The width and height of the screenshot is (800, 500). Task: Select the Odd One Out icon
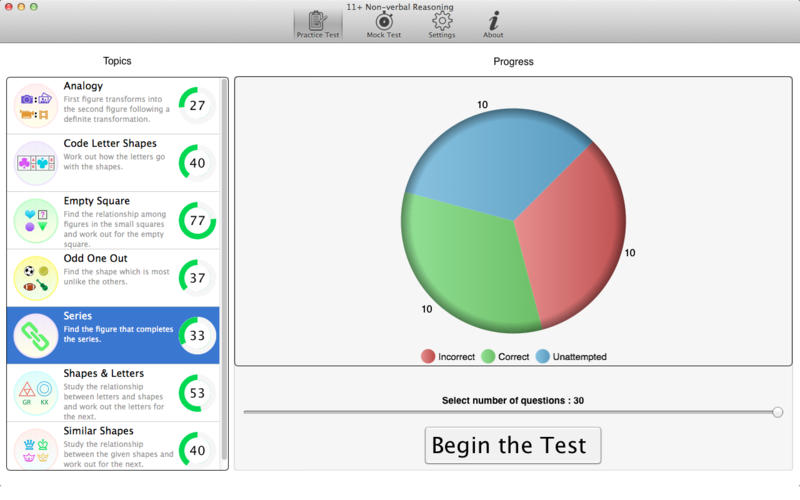coord(35,278)
